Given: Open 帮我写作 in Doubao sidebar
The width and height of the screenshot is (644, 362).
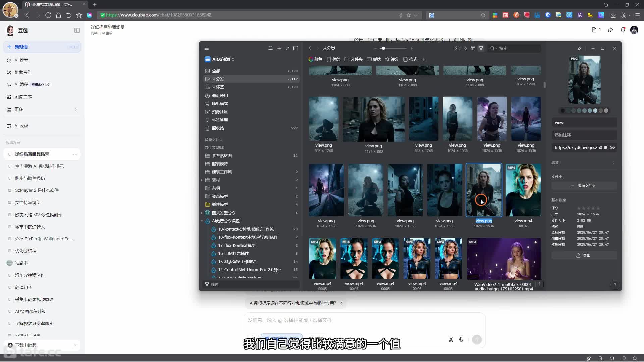Looking at the screenshot, I should click(x=42, y=72).
